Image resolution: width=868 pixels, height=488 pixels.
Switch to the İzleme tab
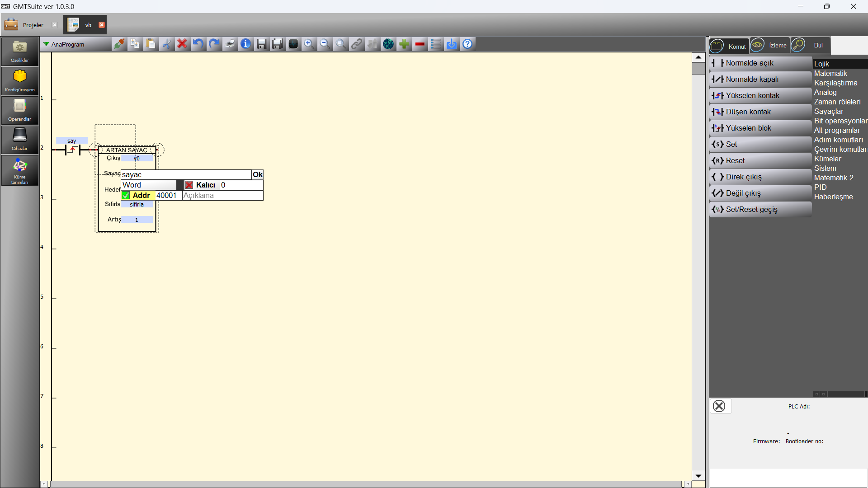[x=769, y=45]
